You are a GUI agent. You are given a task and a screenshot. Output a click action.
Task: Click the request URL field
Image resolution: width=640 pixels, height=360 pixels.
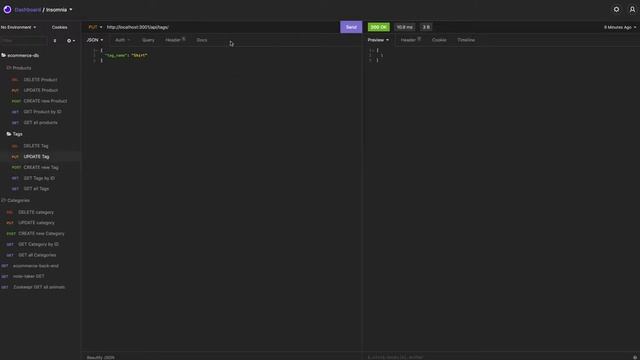(222, 27)
